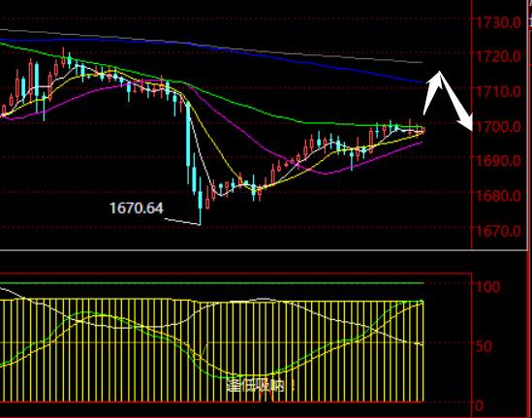Click the 1710.0 price axis label

click(498, 91)
